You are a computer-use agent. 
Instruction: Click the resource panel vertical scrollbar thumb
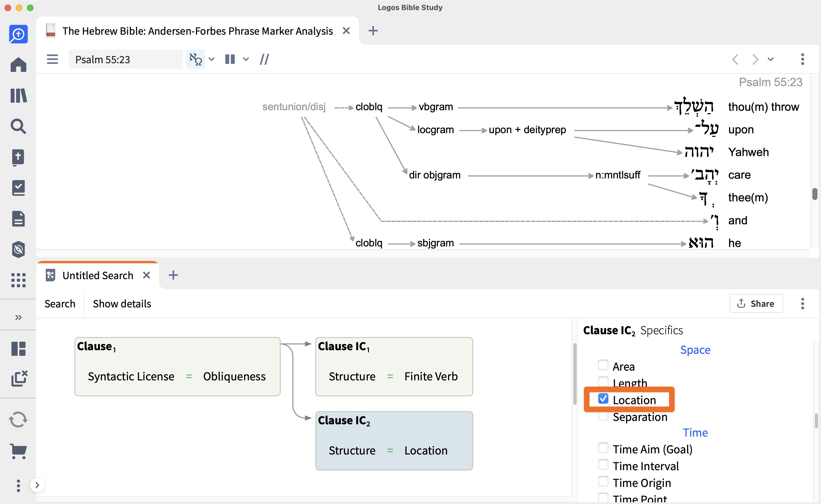point(814,194)
